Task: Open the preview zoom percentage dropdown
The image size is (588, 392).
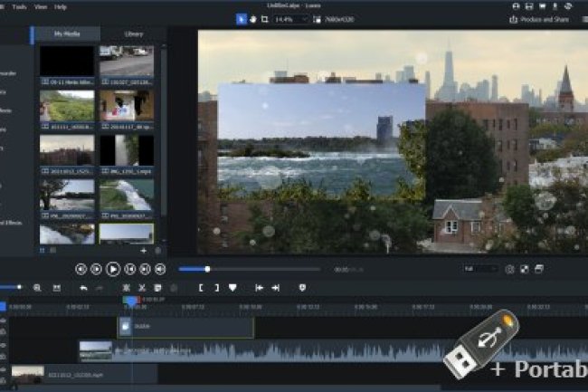Action: 291,19
